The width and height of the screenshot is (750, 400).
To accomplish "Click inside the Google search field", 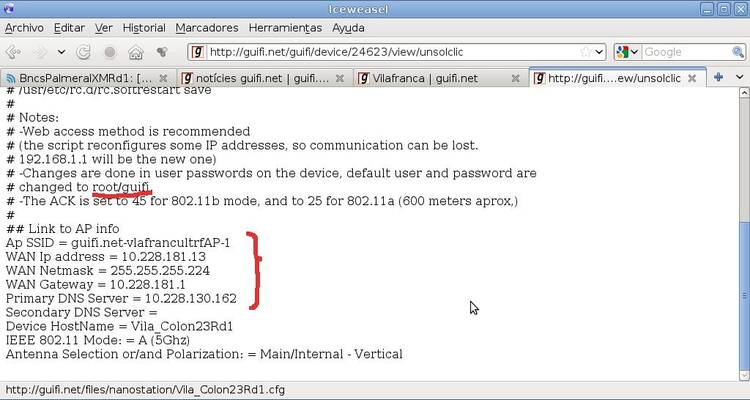I will [686, 52].
